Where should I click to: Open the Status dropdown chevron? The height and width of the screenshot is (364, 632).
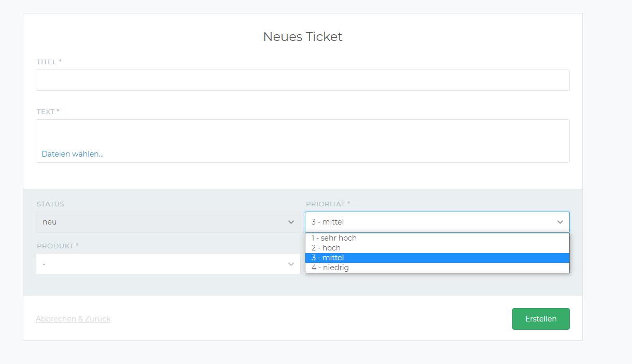tap(291, 222)
